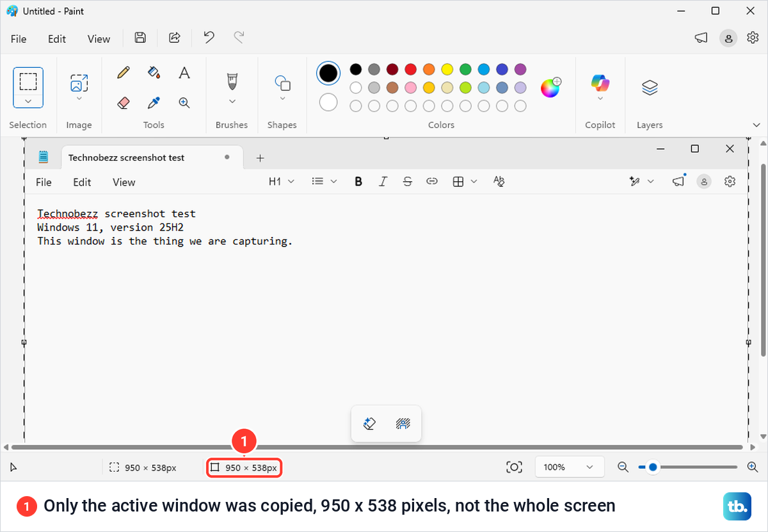Viewport: 768px width, 532px height.
Task: Open the Copilot icon
Action: tap(600, 83)
